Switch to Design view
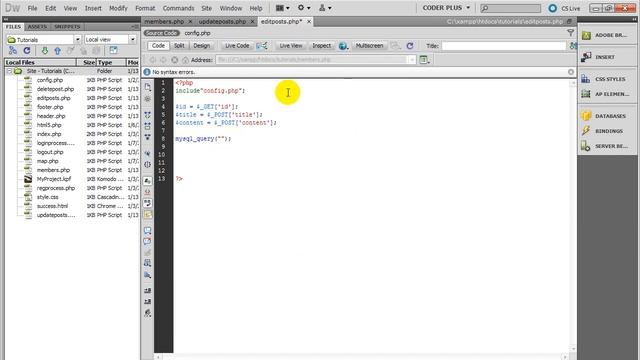Image resolution: width=640 pixels, height=360 pixels. pyautogui.click(x=201, y=46)
